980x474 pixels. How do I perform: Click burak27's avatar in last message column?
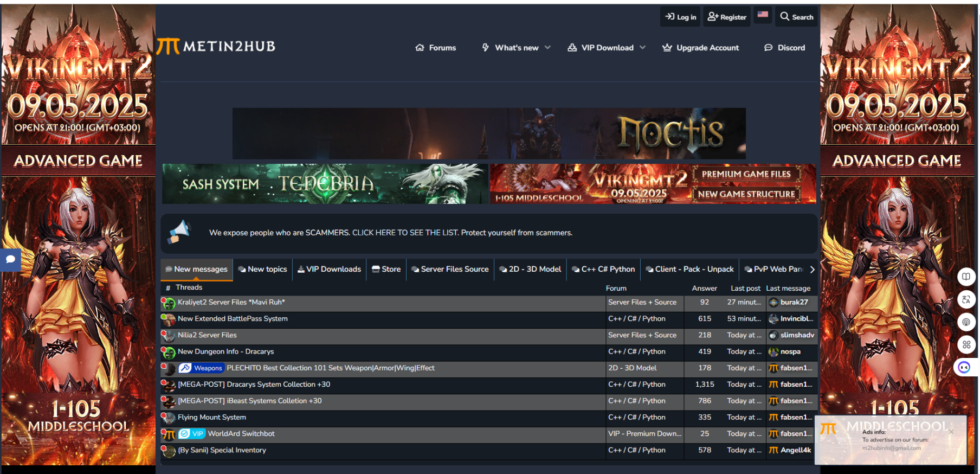pos(773,303)
